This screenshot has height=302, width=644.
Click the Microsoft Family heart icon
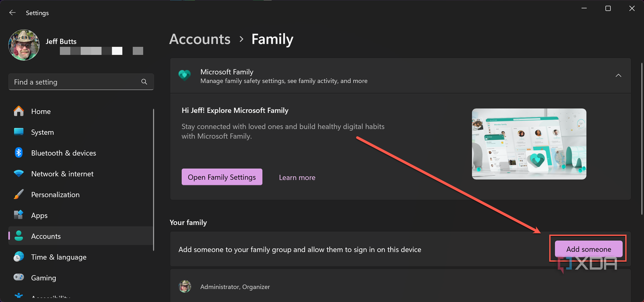pyautogui.click(x=185, y=75)
